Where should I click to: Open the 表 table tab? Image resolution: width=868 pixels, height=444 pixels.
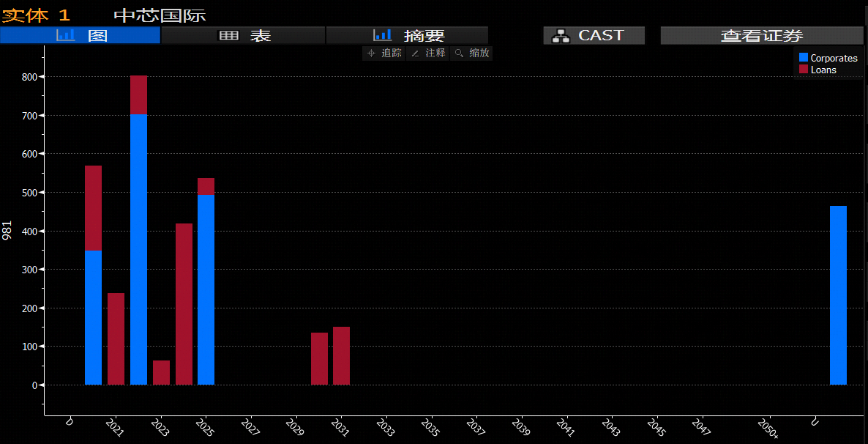click(x=243, y=35)
